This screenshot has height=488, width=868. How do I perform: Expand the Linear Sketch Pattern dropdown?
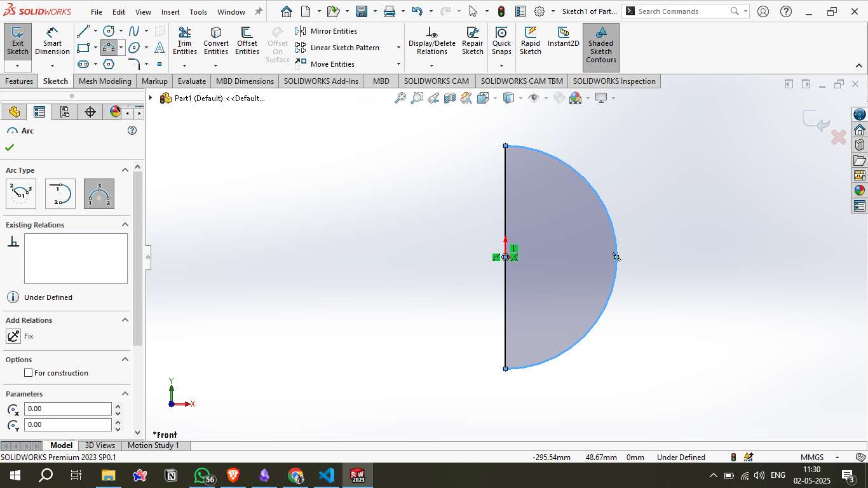398,48
